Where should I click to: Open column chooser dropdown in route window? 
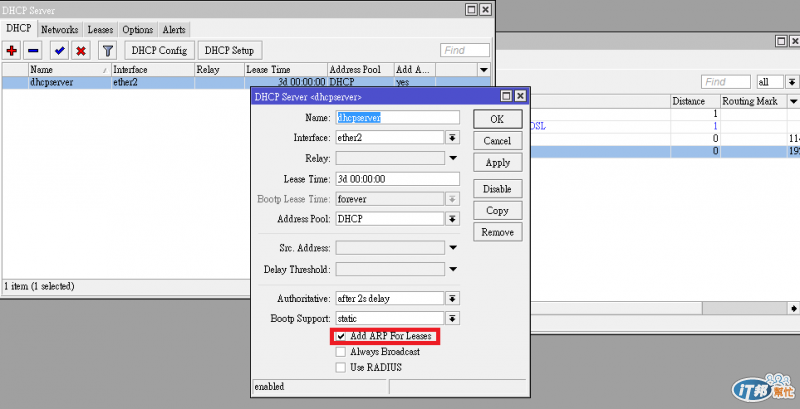[x=794, y=101]
